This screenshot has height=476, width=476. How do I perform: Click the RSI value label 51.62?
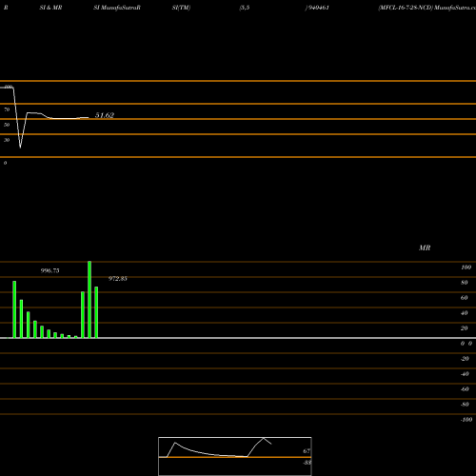coord(105,115)
